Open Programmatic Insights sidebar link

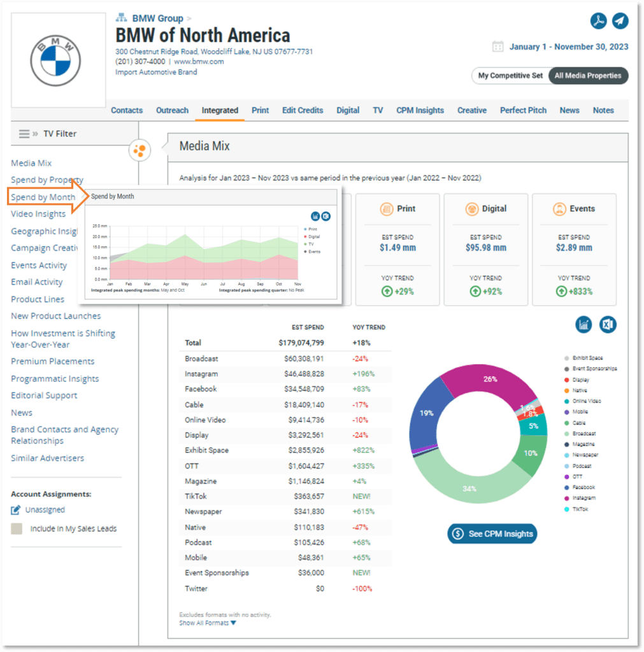tap(55, 379)
